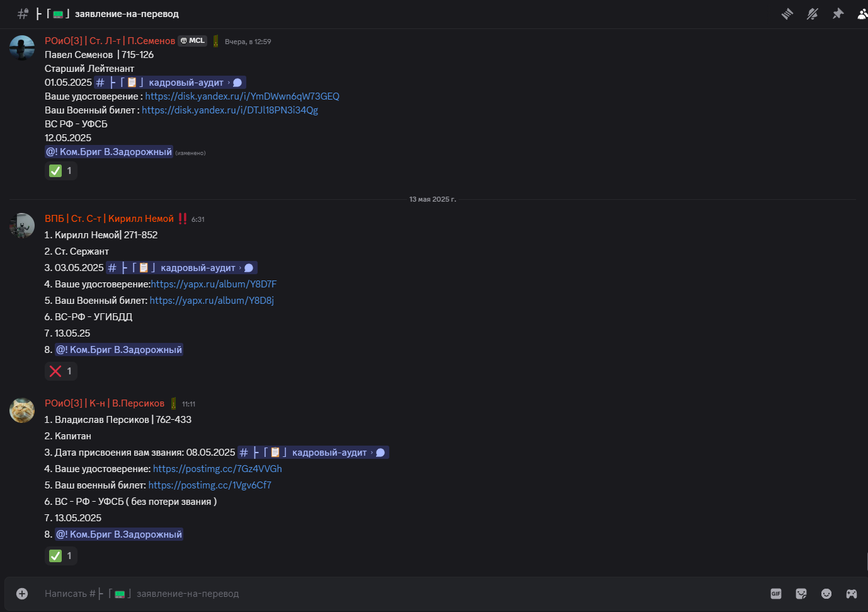
Task: Open the disk.yandex.ru удостоверение link YmDWwn6qW73GEQ
Action: [242, 96]
